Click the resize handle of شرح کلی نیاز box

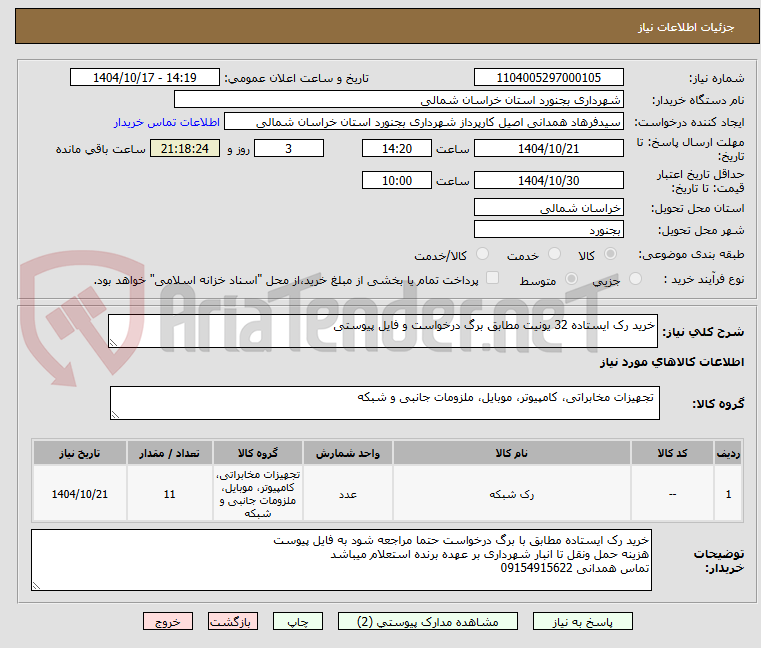point(113,343)
